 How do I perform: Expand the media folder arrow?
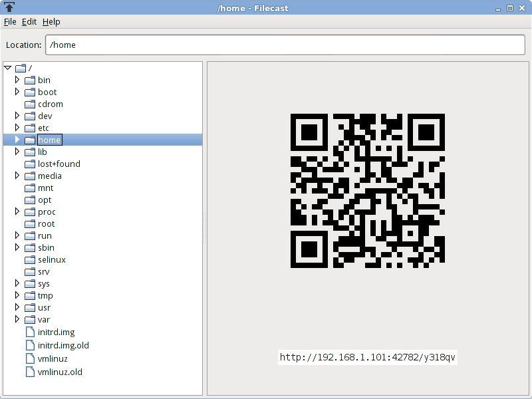(x=17, y=176)
